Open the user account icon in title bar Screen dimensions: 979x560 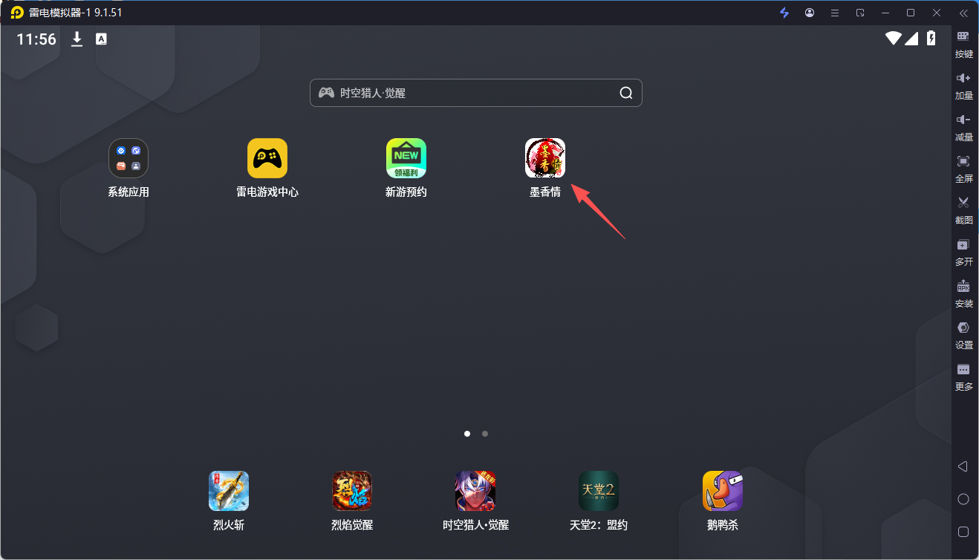[810, 13]
